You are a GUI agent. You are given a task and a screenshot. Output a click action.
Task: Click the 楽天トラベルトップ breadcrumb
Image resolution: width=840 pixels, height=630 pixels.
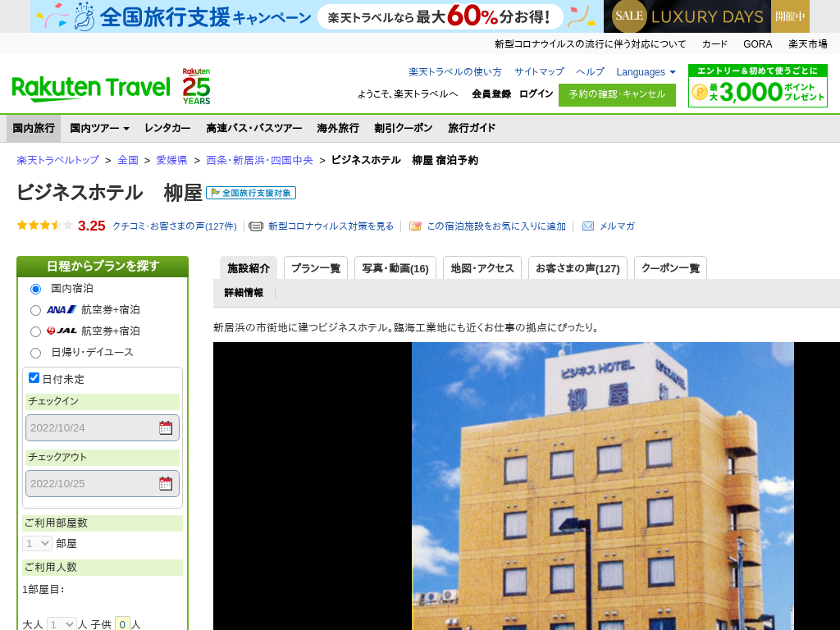click(58, 160)
